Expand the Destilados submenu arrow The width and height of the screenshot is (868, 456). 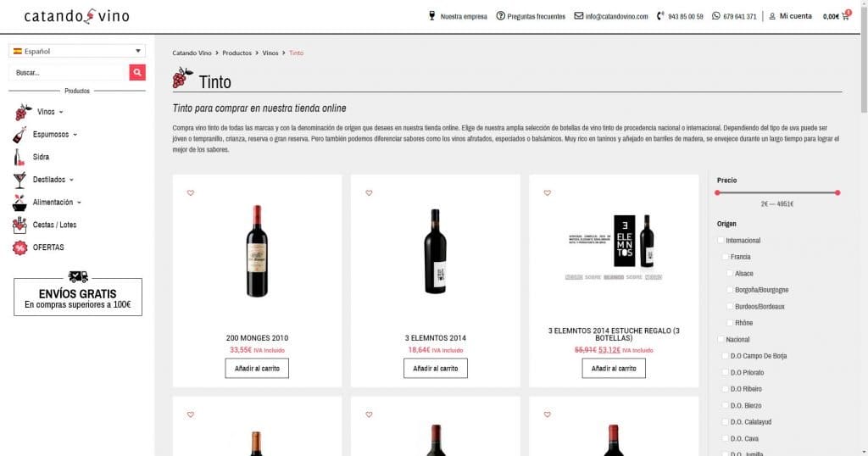tap(71, 180)
